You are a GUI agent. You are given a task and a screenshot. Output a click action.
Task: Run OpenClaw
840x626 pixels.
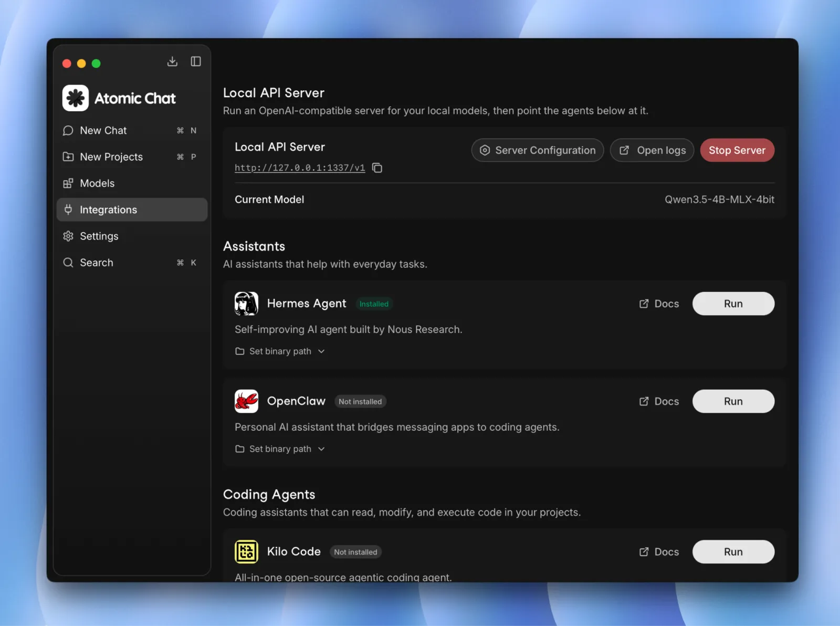tap(733, 401)
